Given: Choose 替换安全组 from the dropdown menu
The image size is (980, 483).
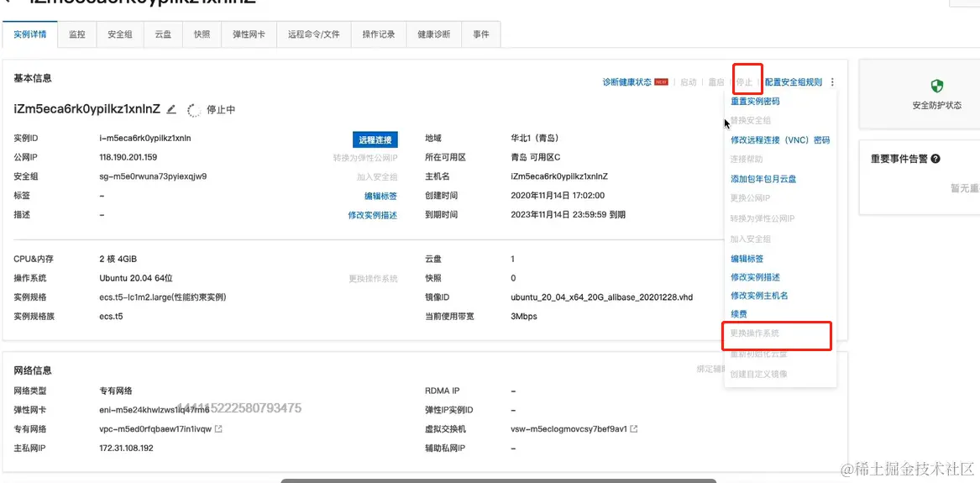Looking at the screenshot, I should (x=751, y=120).
